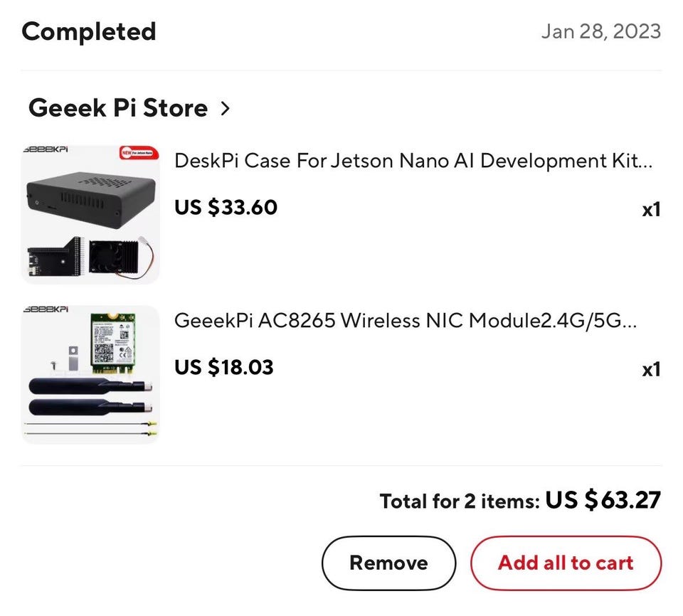Click the Completed order status heading

(x=89, y=31)
